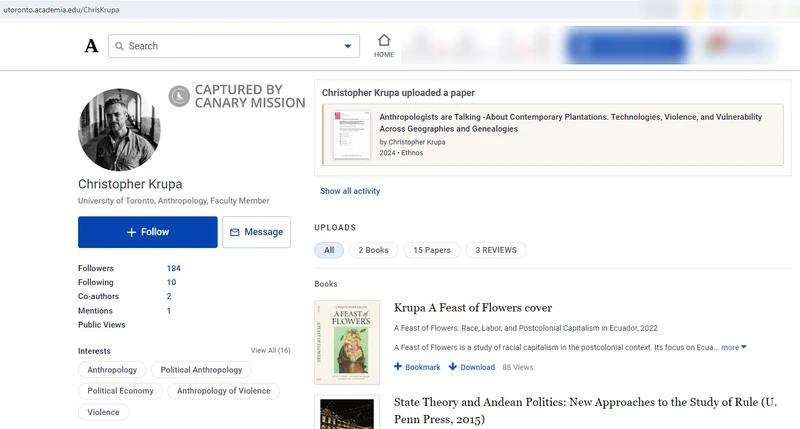This screenshot has width=800, height=429.
Task: Select the Violence interest tag
Action: tap(103, 412)
